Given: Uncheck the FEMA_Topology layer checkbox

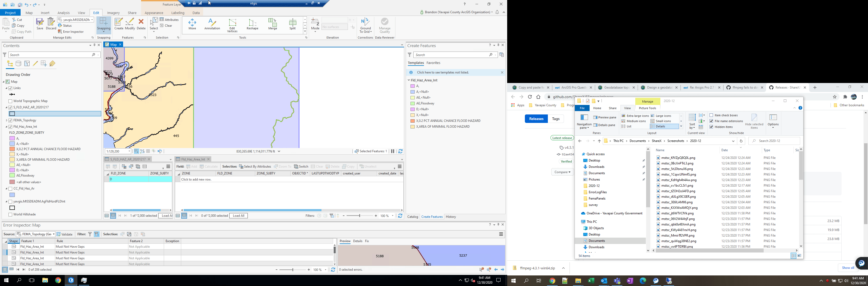Looking at the screenshot, I should click(x=11, y=121).
